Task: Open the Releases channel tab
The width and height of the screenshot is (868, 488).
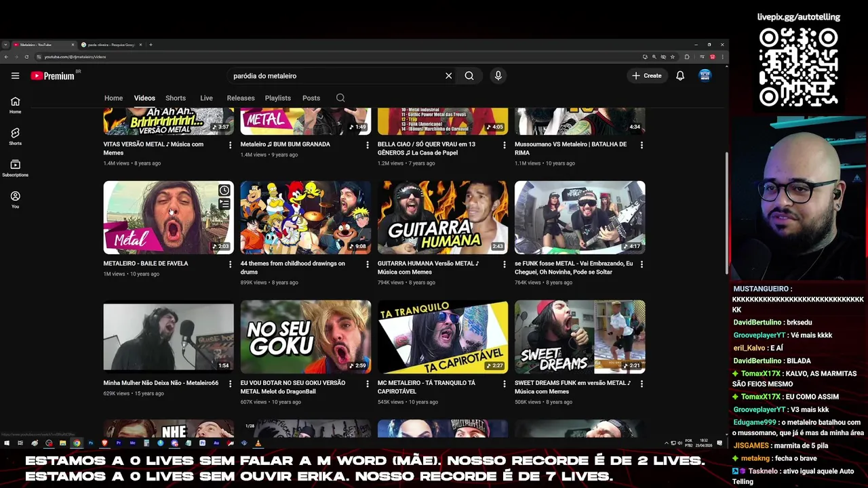Action: click(241, 98)
